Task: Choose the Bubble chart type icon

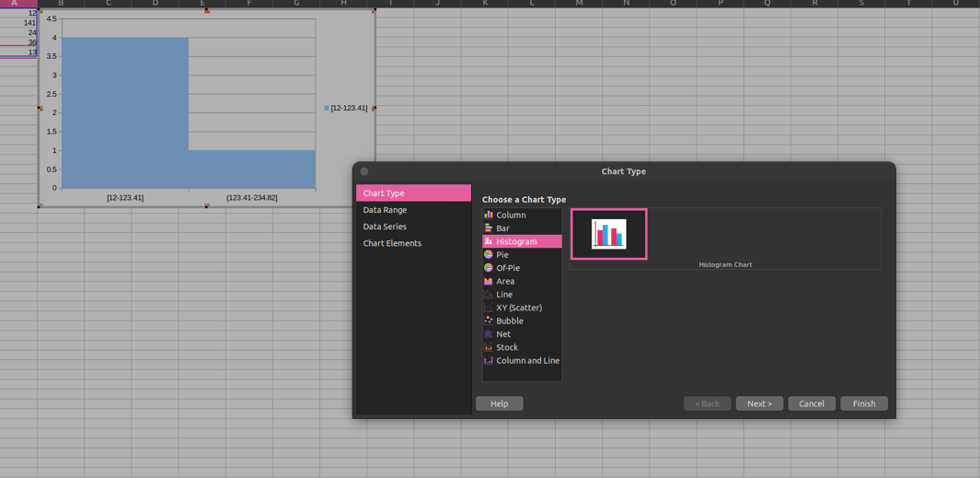Action: [x=489, y=321]
